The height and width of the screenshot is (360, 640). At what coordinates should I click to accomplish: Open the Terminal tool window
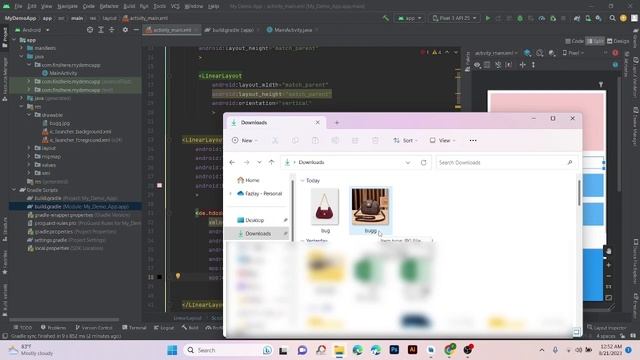pos(134,328)
